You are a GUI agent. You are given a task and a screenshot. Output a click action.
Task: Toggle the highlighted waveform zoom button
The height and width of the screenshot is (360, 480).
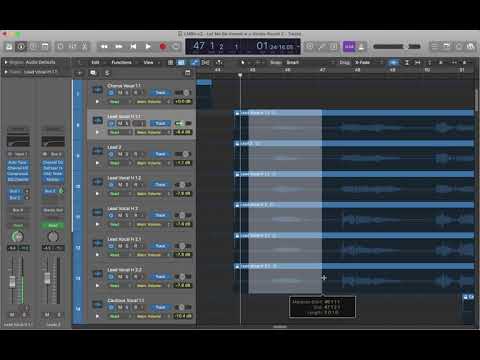click(x=393, y=62)
